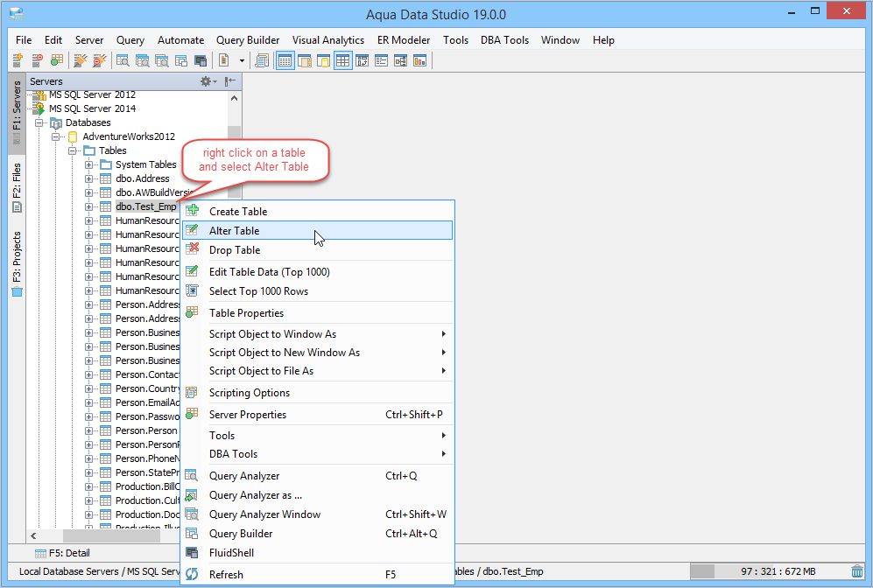Click the refresh arrows icon beside Refresh
Image resolution: width=873 pixels, height=588 pixels.
192,574
